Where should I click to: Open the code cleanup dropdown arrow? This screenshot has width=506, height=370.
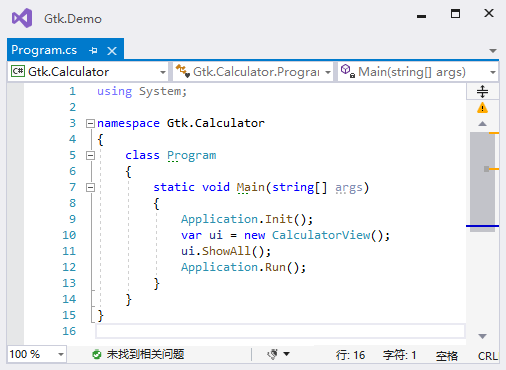[x=287, y=354]
